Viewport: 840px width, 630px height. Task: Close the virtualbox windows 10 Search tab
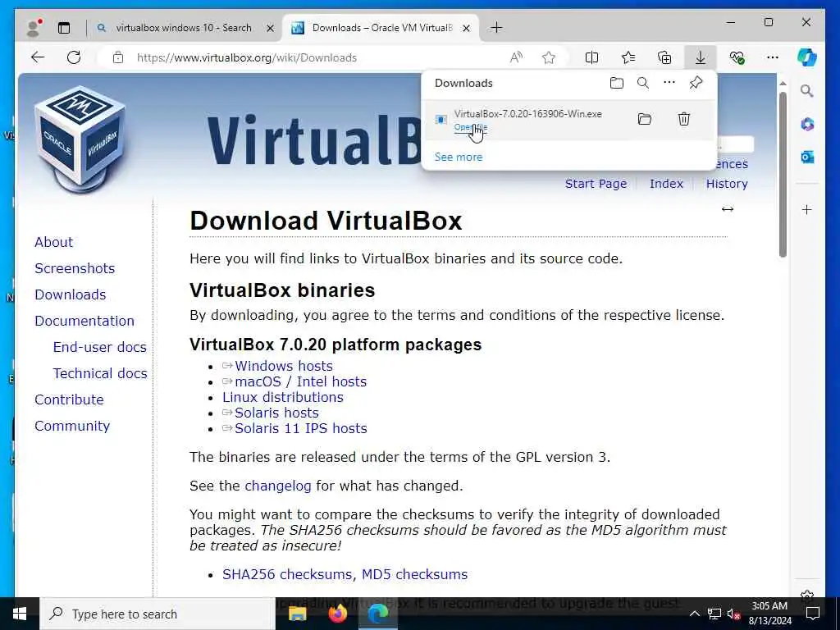click(271, 28)
